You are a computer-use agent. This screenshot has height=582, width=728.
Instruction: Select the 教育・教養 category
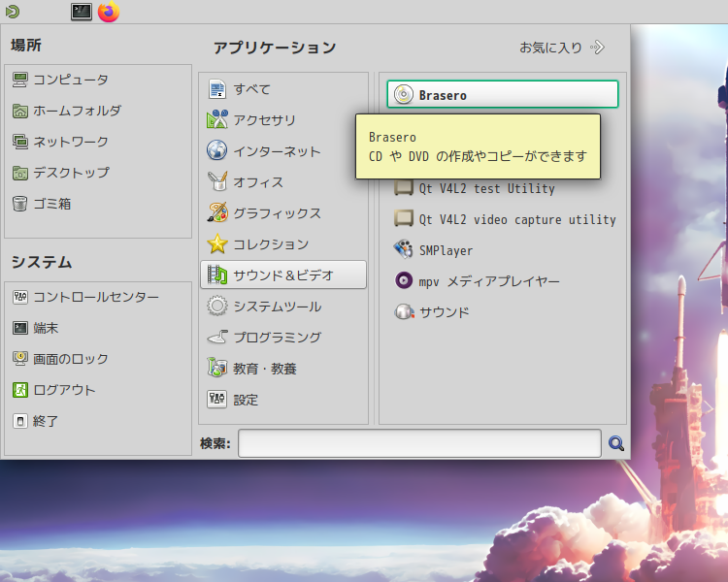pyautogui.click(x=283, y=369)
